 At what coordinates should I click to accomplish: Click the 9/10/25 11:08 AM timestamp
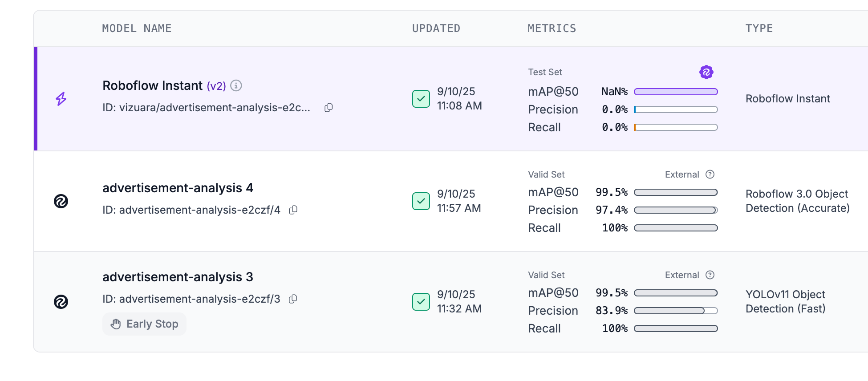pos(459,99)
